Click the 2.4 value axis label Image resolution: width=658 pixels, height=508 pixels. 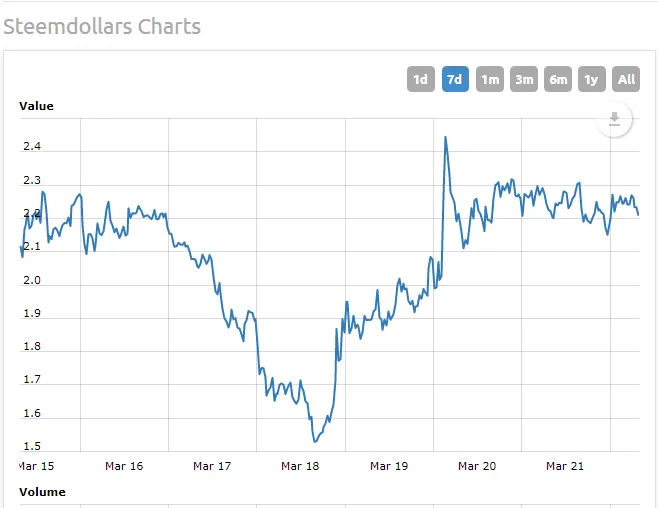32,148
